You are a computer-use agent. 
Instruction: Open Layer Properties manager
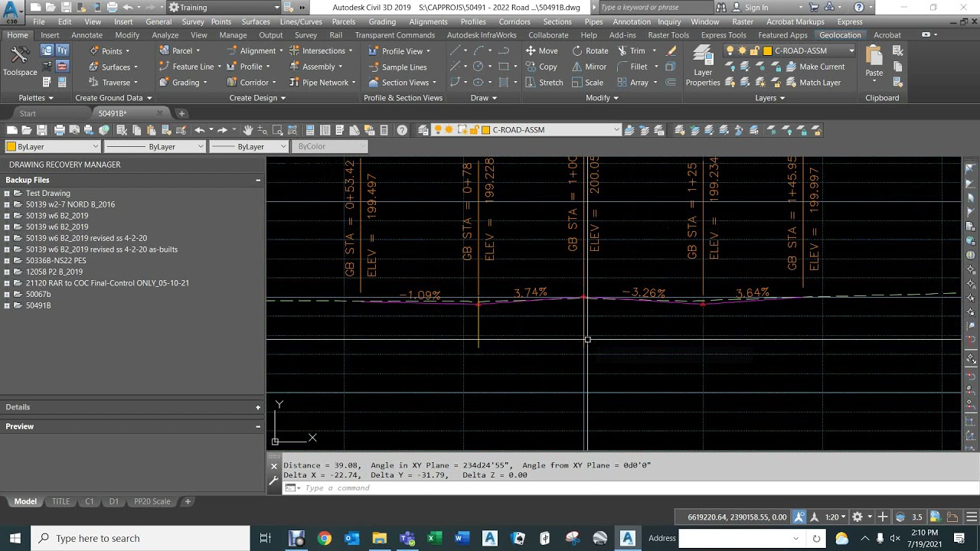point(703,67)
